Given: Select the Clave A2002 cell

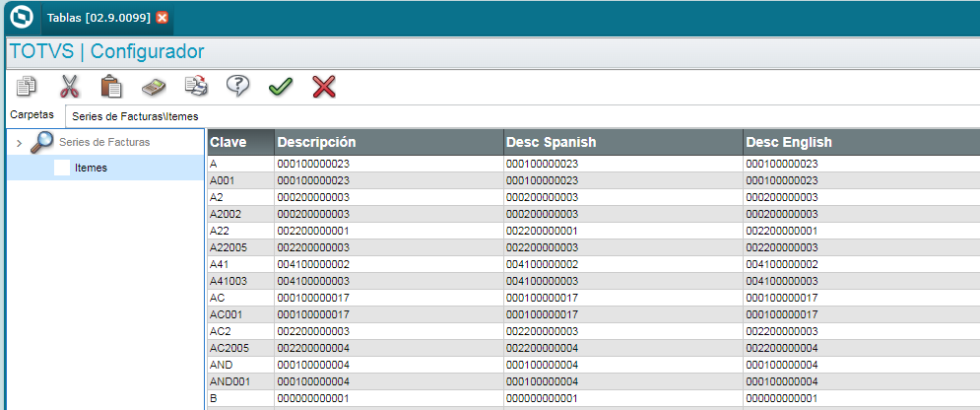Looking at the screenshot, I should coord(240,214).
